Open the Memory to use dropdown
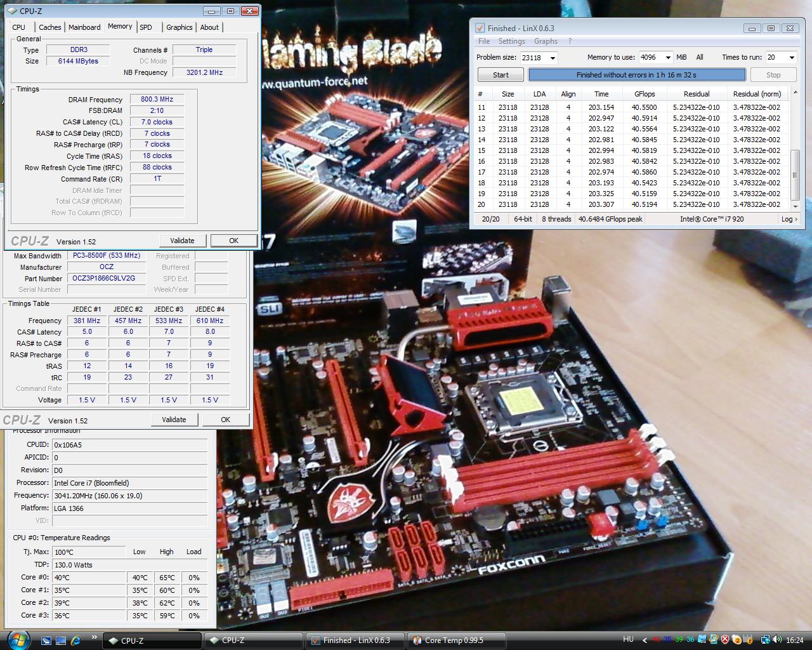 point(667,58)
